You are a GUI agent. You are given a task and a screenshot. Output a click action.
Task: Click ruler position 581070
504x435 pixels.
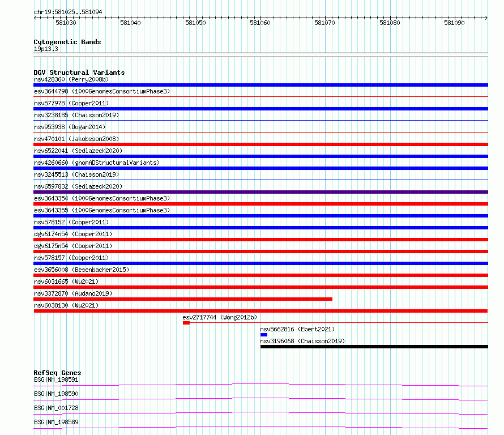click(x=324, y=23)
